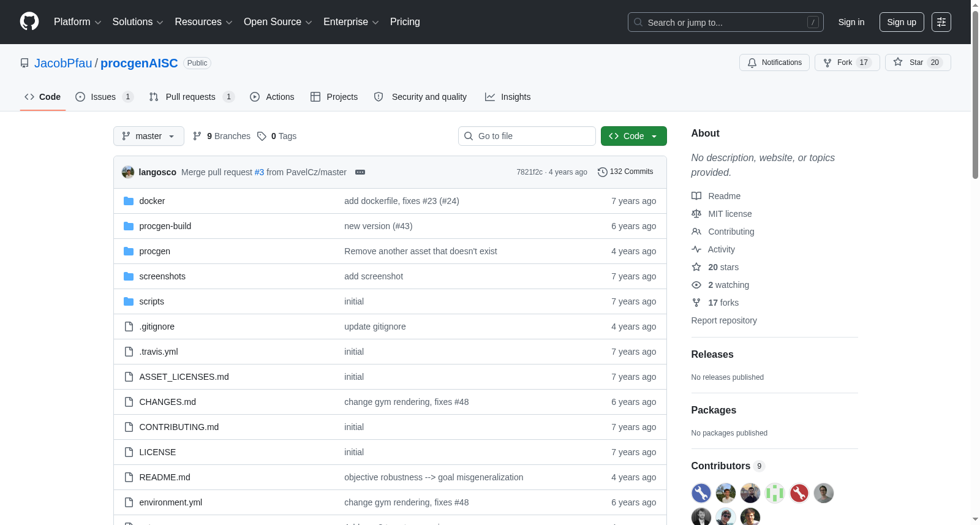
Task: Switch to the Pull requests tab
Action: pos(192,97)
